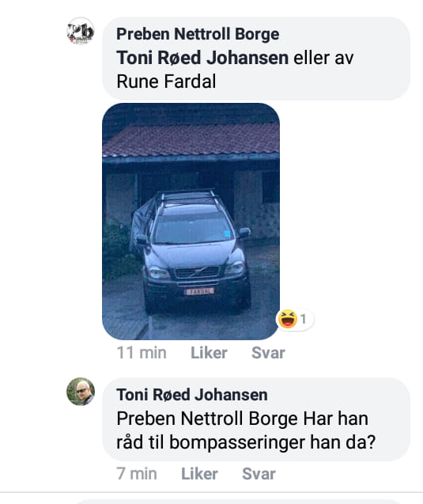
Task: Open tagged Toni Røed Johansen in first comment
Action: click(202, 58)
